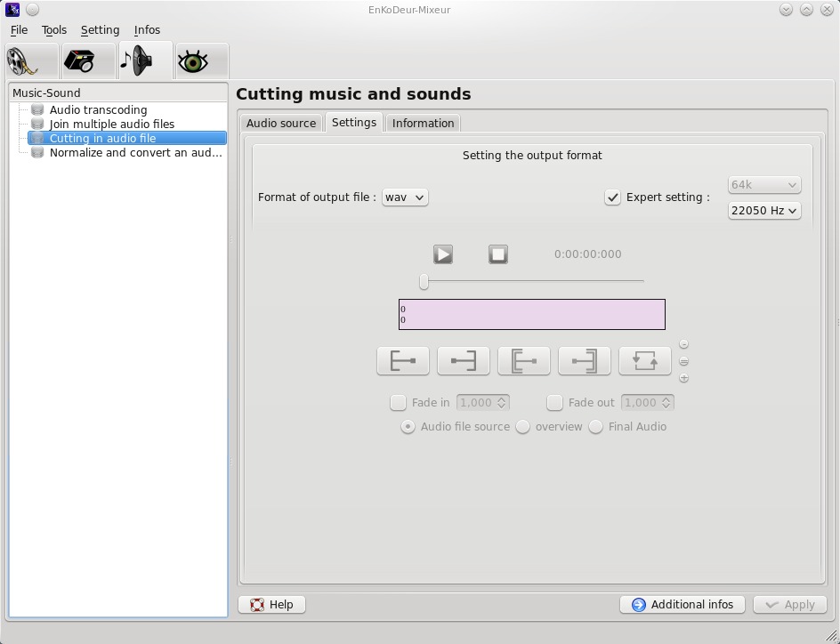Viewport: 840px width, 644px height.
Task: Click the play button
Action: pyautogui.click(x=443, y=254)
